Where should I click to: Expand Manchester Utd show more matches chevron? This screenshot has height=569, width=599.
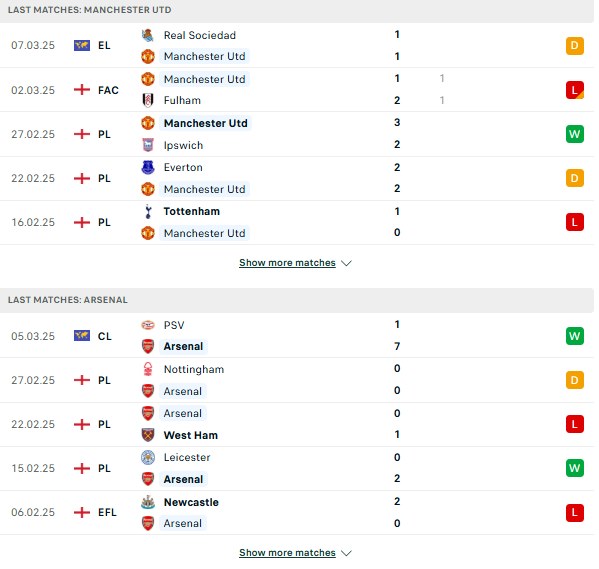click(346, 263)
